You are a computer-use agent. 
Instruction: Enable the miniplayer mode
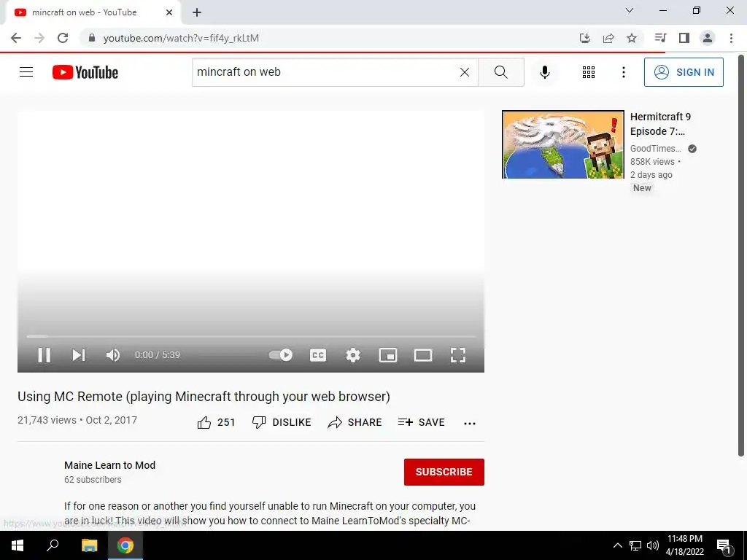tap(388, 355)
